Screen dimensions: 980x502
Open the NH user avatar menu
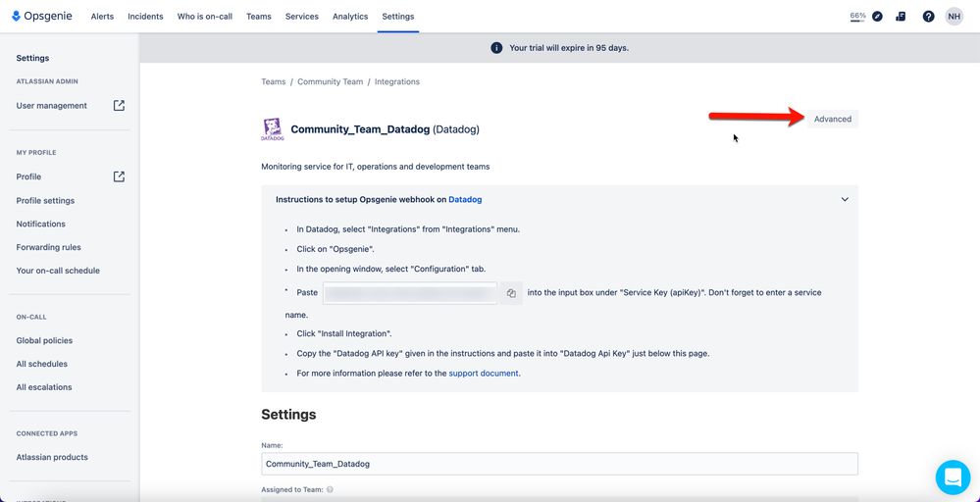(954, 17)
